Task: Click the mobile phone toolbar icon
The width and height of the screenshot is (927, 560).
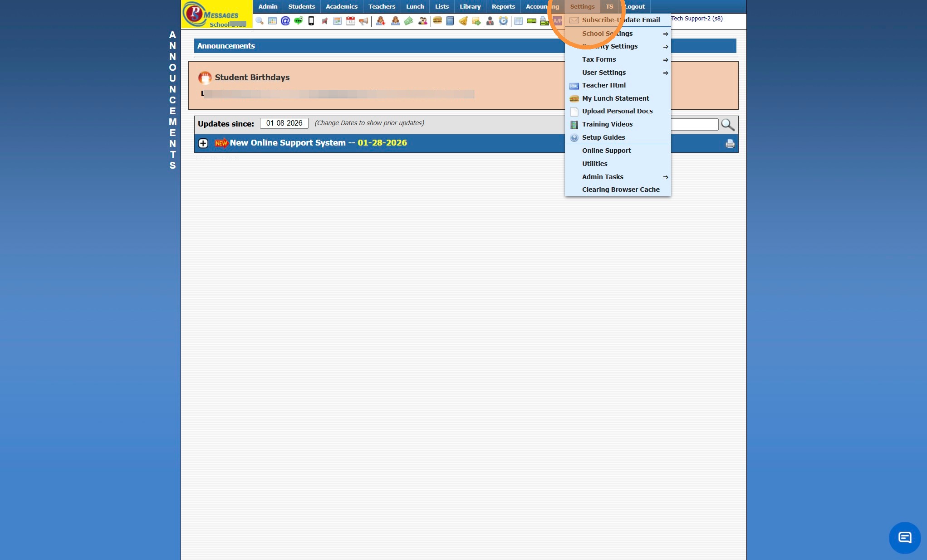Action: point(311,21)
